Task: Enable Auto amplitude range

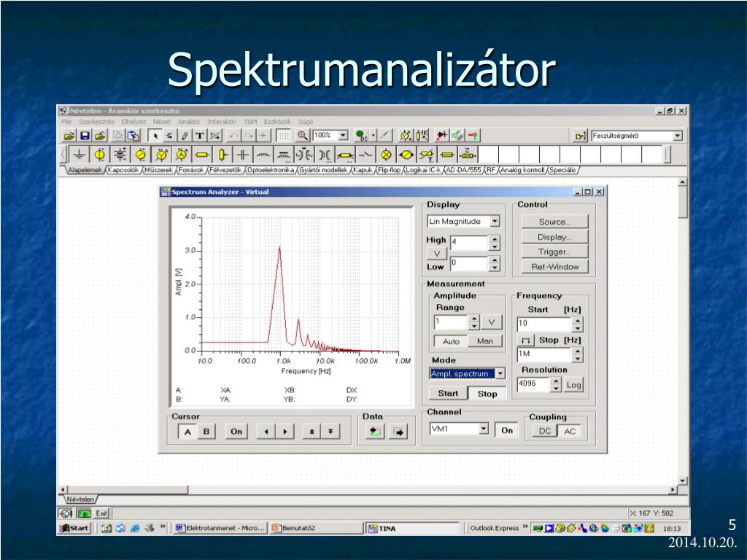Action: point(451,341)
